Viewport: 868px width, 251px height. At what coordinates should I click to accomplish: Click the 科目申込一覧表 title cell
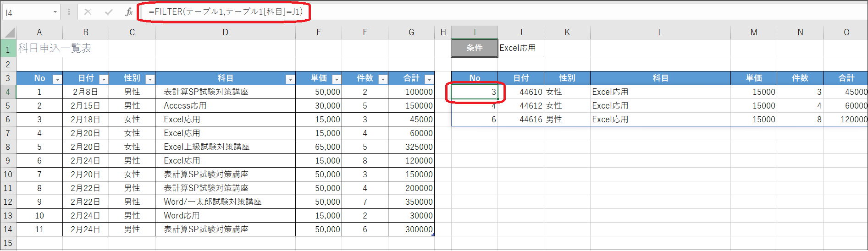55,48
